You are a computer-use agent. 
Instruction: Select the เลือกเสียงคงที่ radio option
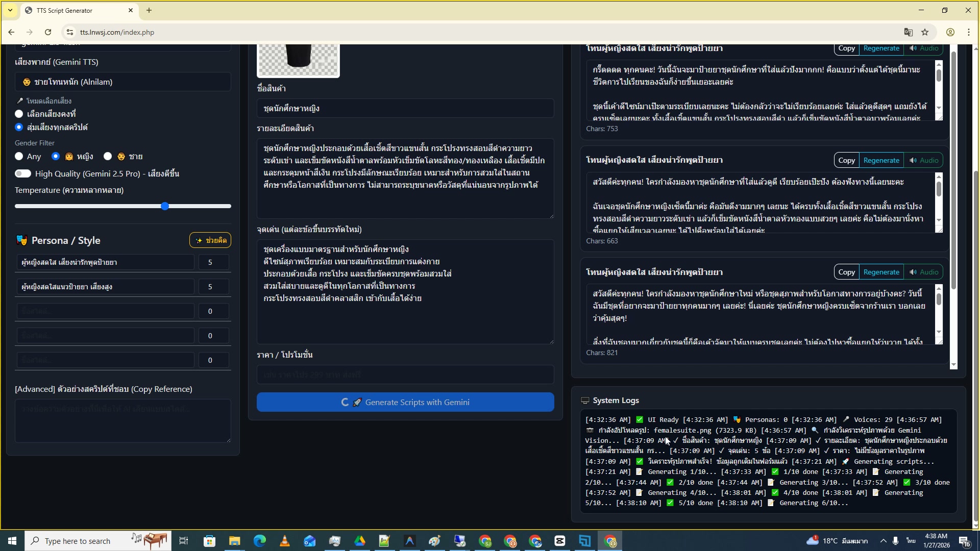pos(19,114)
